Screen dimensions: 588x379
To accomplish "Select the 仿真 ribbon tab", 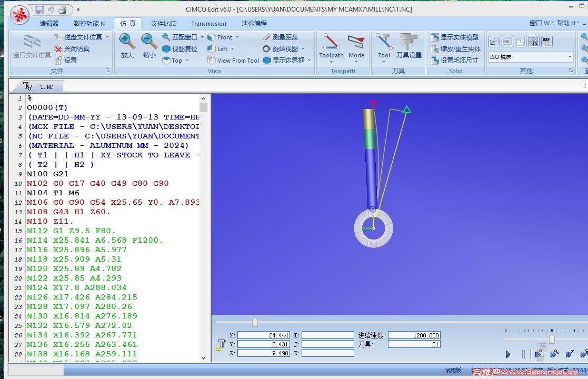I will [x=128, y=24].
